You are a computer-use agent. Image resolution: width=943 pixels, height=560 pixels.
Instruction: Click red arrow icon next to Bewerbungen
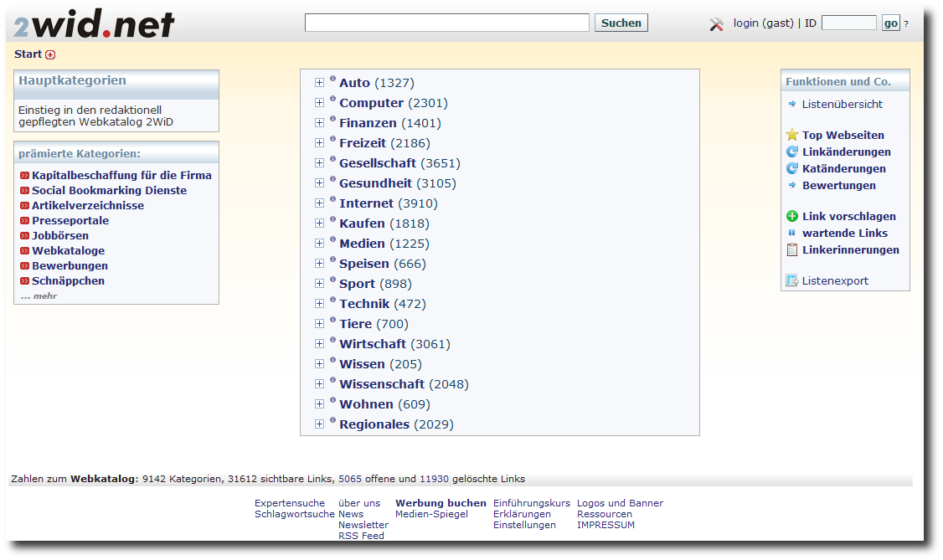(x=24, y=265)
